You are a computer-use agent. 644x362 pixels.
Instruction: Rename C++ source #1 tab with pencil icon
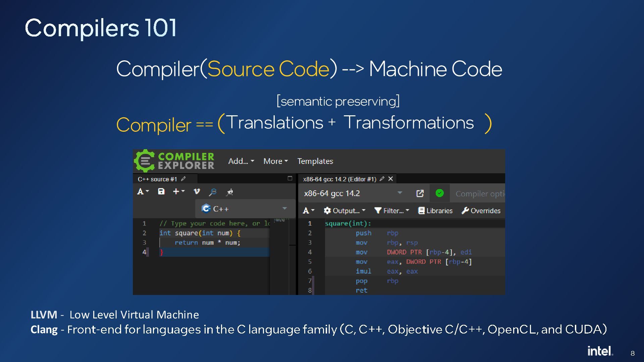pyautogui.click(x=183, y=179)
